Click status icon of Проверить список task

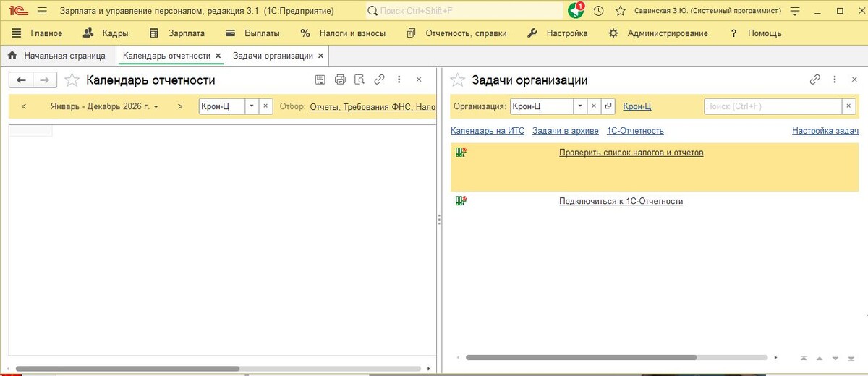click(x=461, y=153)
